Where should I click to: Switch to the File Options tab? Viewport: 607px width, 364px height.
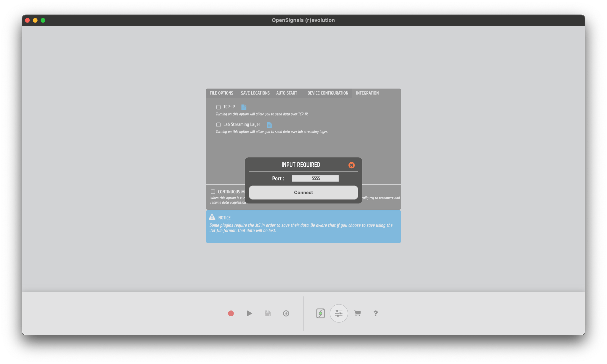pyautogui.click(x=221, y=93)
